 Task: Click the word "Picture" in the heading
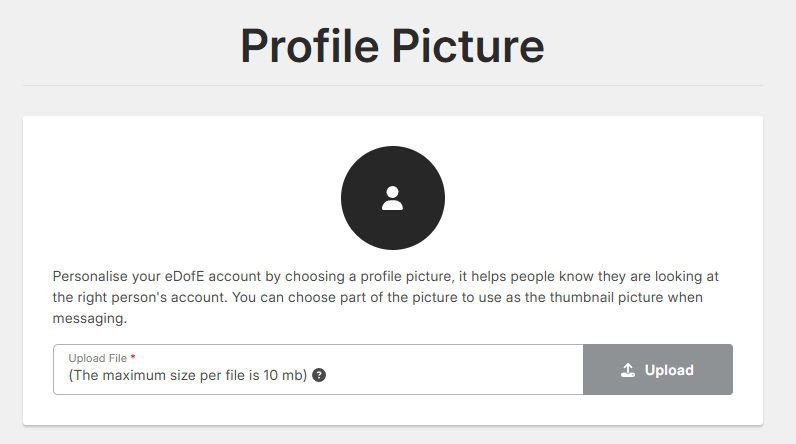[x=469, y=46]
